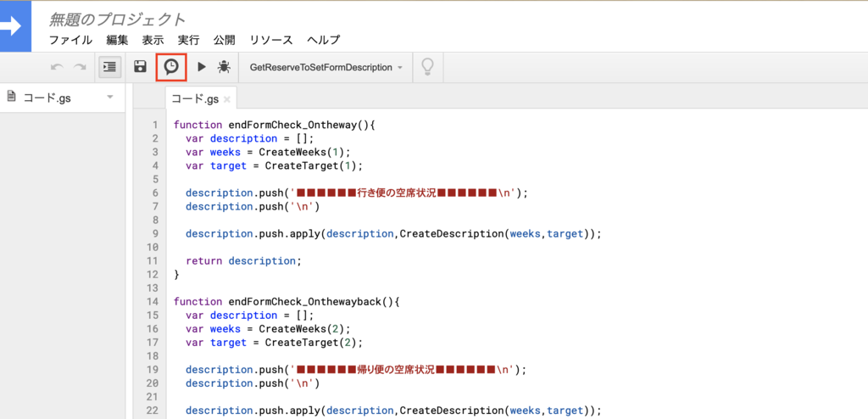Click description.push.apply on line 22
The height and width of the screenshot is (419, 868).
coord(253,411)
